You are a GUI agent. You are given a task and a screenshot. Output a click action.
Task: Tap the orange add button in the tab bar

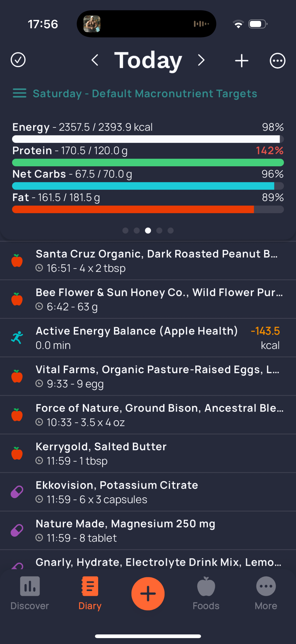point(148,593)
